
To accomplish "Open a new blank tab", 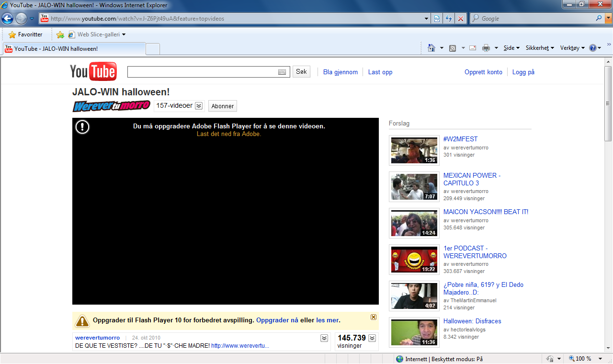I will (153, 49).
